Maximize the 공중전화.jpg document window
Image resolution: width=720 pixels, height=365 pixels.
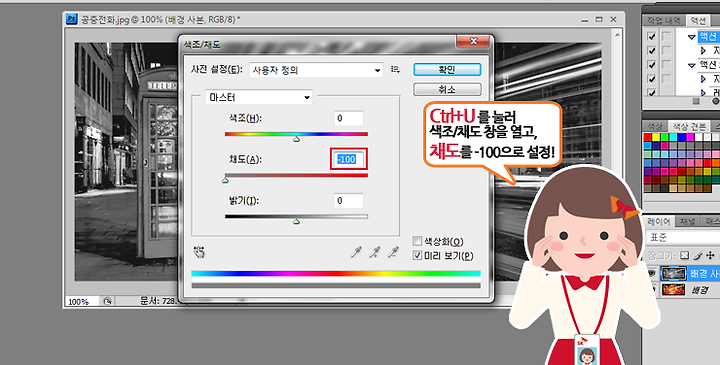click(599, 19)
